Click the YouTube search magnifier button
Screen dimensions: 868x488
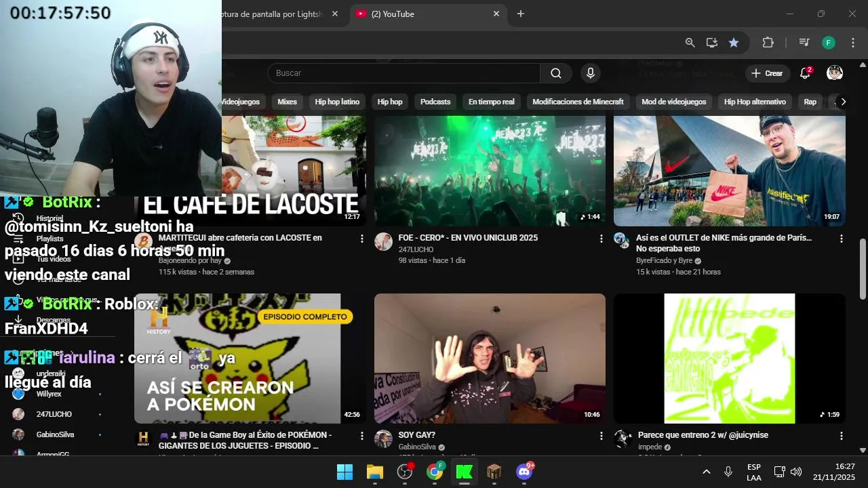[x=556, y=73]
